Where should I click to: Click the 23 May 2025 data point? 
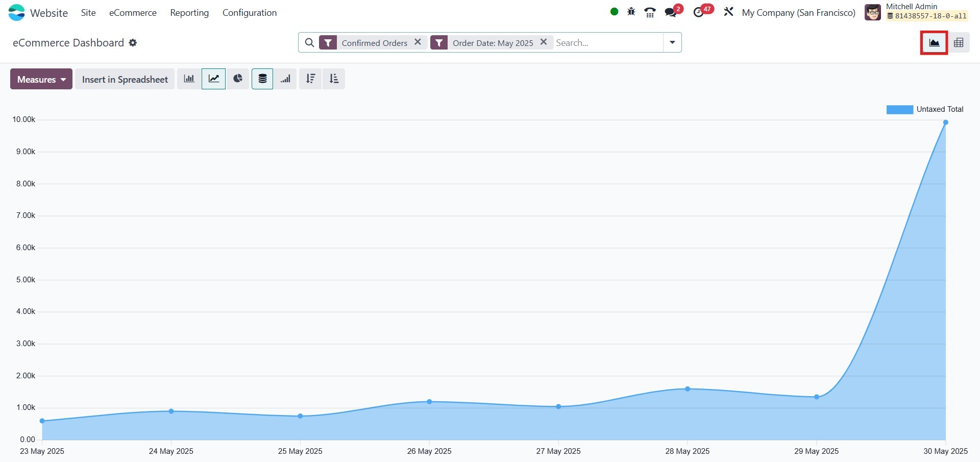click(42, 421)
